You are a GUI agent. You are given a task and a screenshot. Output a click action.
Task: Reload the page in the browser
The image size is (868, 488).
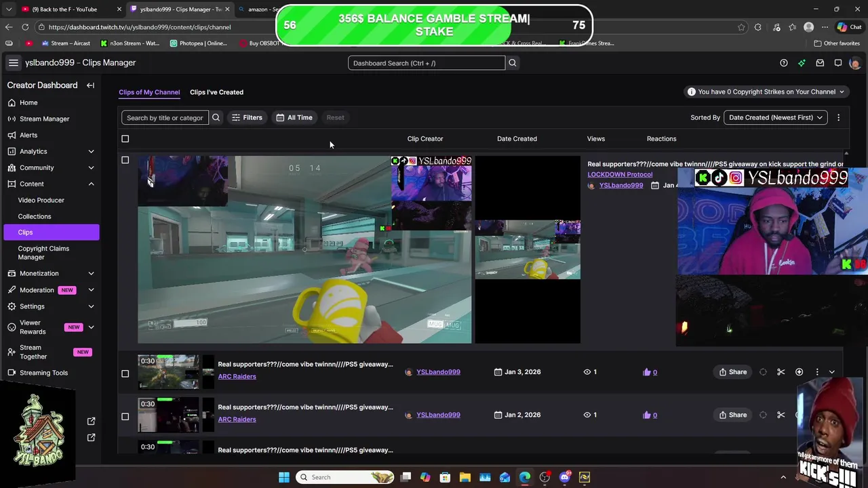tap(25, 27)
